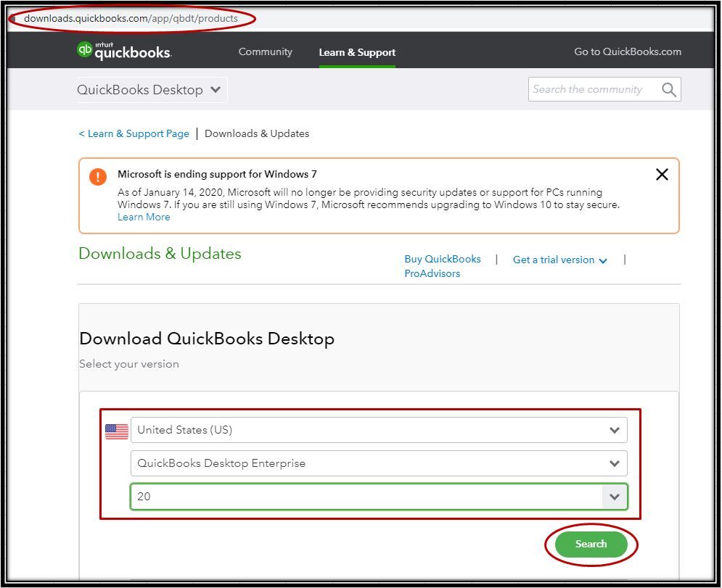
Task: Click the orange warning exclamation icon
Action: coord(98,177)
